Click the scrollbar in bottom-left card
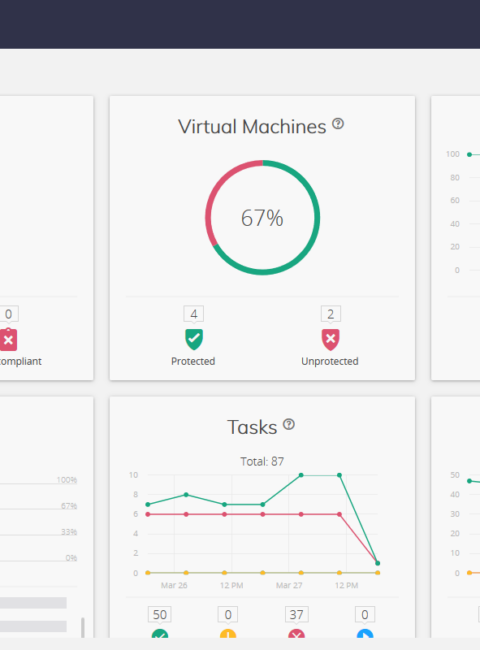This screenshot has height=650, width=480. coord(82,628)
